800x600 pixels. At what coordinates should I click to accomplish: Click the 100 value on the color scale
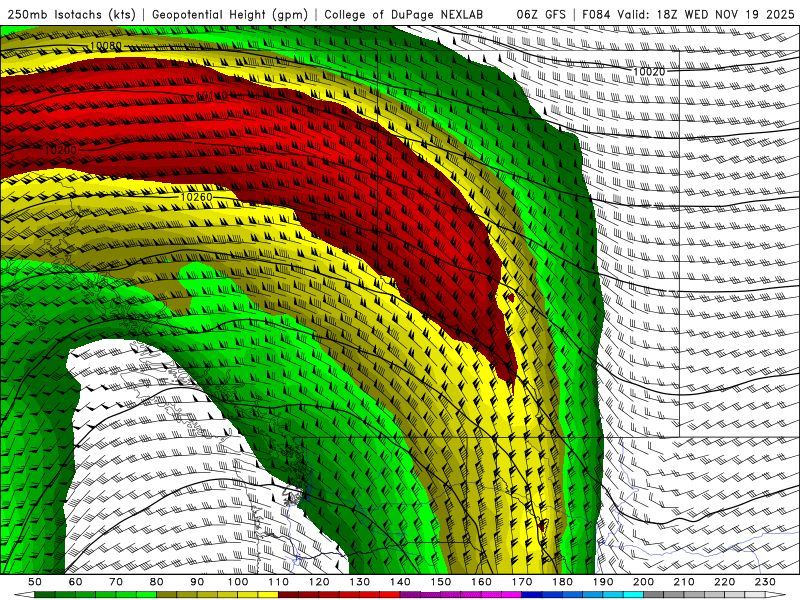238,582
